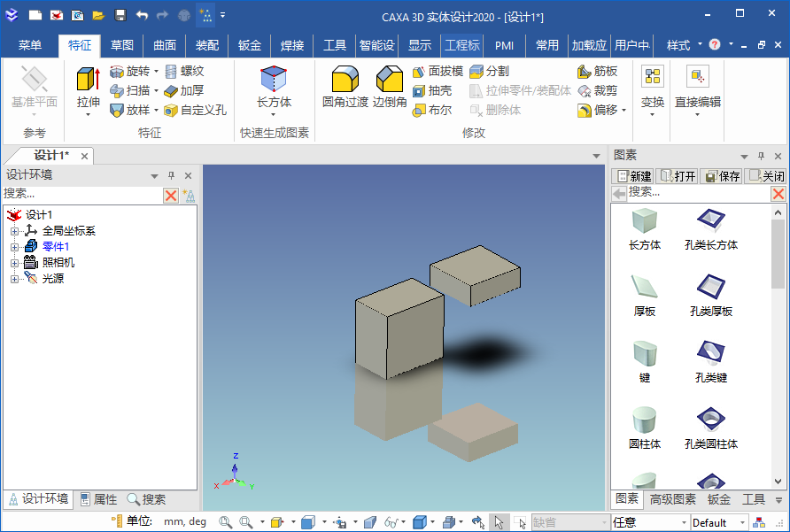The image size is (790, 532).
Task: Choose the 旋转 revolve feature
Action: point(129,72)
